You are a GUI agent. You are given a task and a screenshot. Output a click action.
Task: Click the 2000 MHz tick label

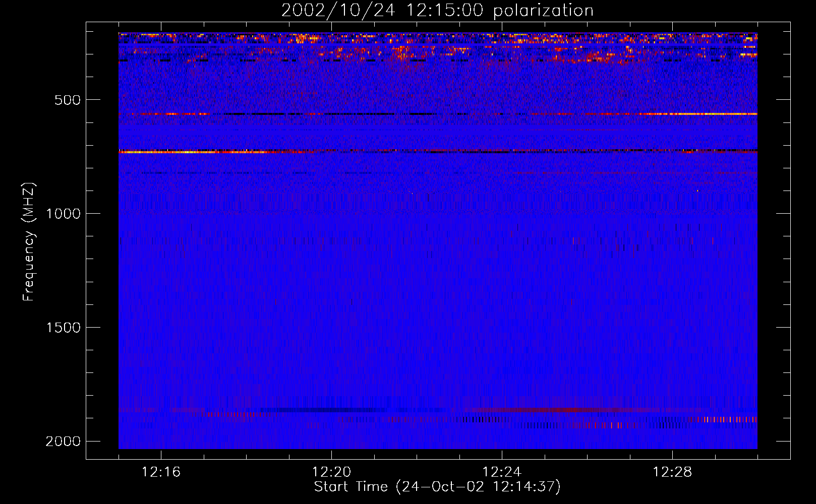click(63, 442)
